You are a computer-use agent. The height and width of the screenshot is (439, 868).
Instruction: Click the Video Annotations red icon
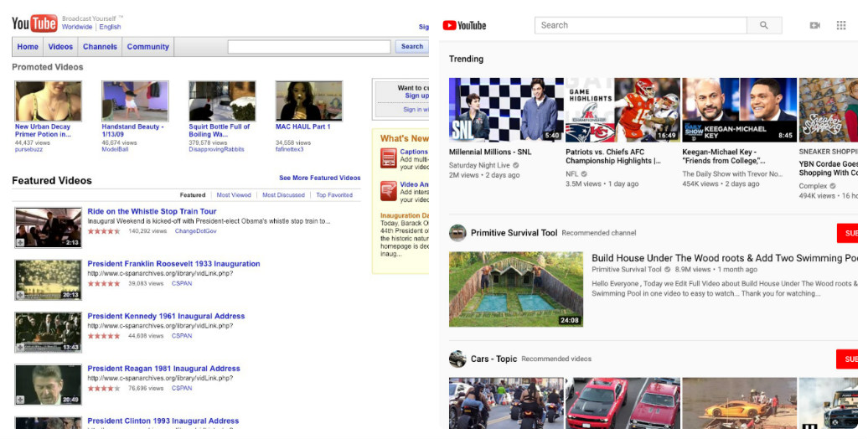[x=389, y=191]
